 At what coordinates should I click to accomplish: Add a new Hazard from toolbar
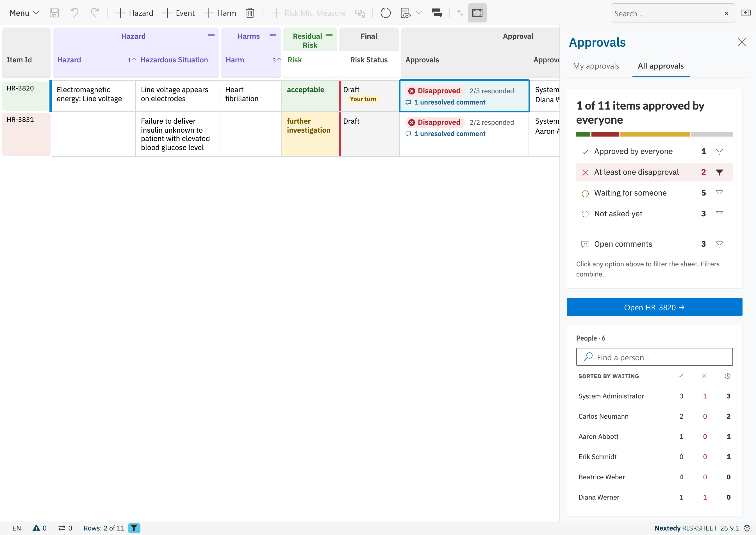pos(134,13)
